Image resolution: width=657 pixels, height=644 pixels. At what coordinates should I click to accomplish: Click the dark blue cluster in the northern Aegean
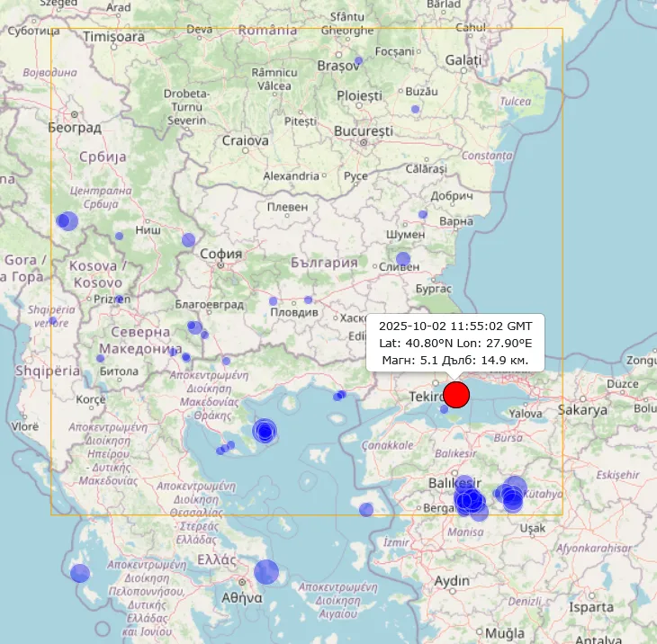click(x=265, y=432)
